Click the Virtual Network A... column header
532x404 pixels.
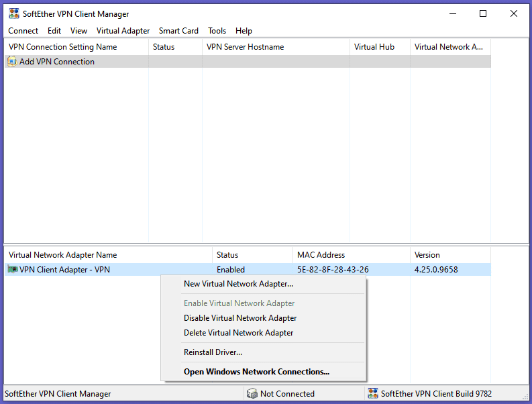point(451,47)
